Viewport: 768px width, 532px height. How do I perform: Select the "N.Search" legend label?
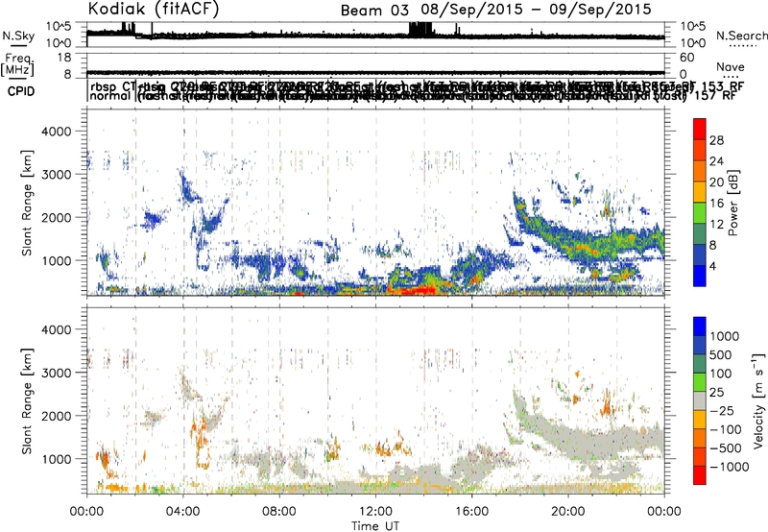pos(741,36)
